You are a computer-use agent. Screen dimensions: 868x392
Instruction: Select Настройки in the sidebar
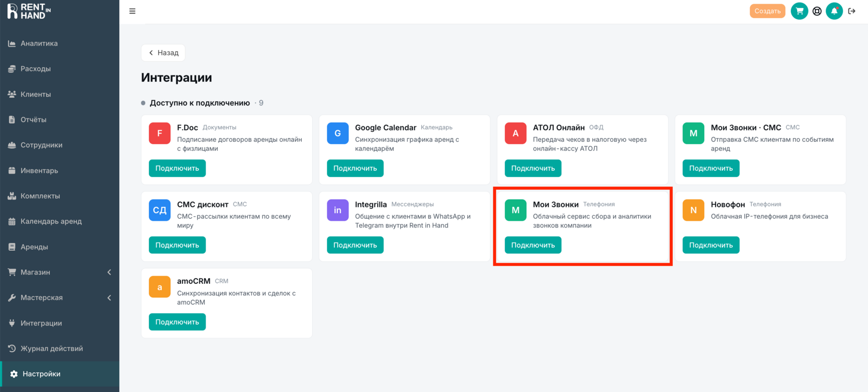point(60,374)
